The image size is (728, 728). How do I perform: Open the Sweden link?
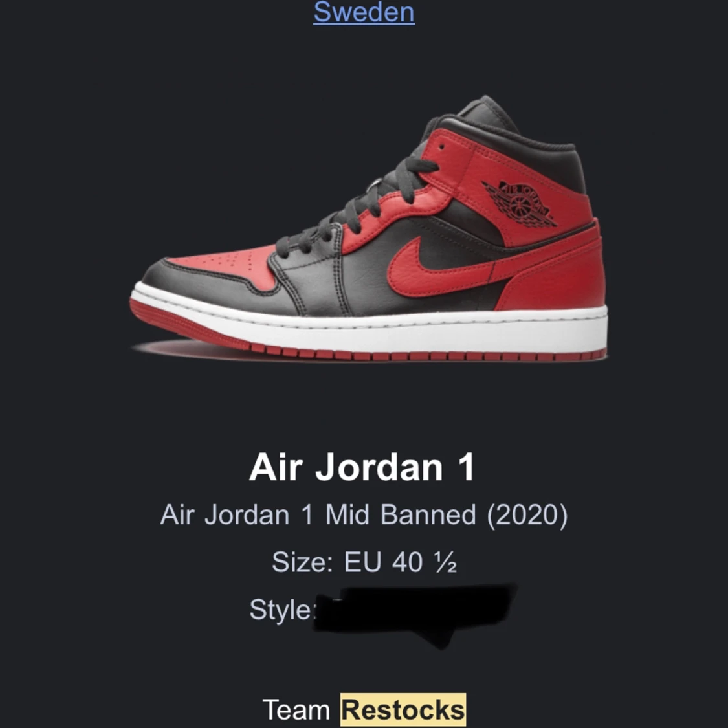click(364, 12)
